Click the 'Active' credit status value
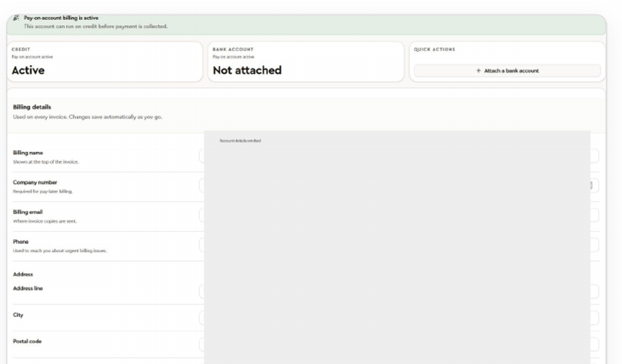 (28, 70)
